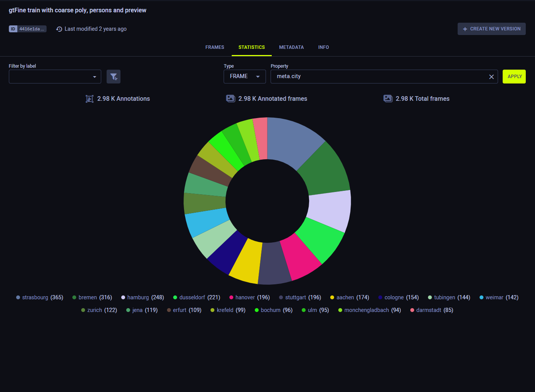This screenshot has width=535, height=392.
Task: Click the Total frames image icon
Action: pos(388,98)
